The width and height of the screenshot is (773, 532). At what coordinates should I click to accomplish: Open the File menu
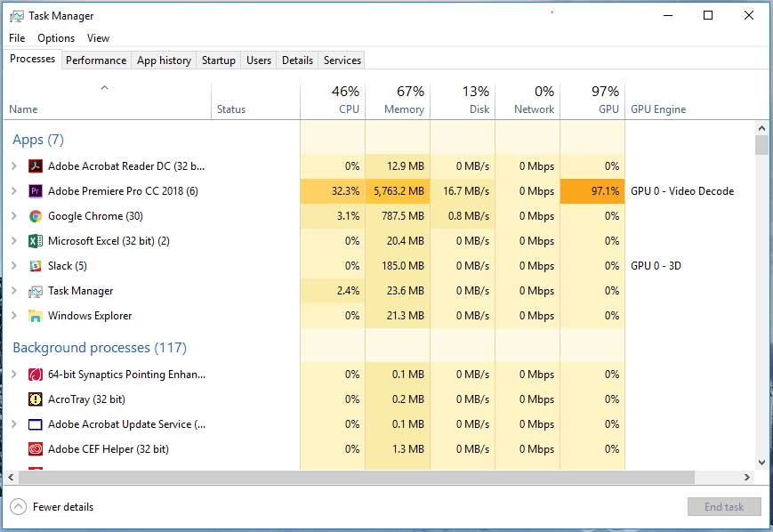pos(17,38)
